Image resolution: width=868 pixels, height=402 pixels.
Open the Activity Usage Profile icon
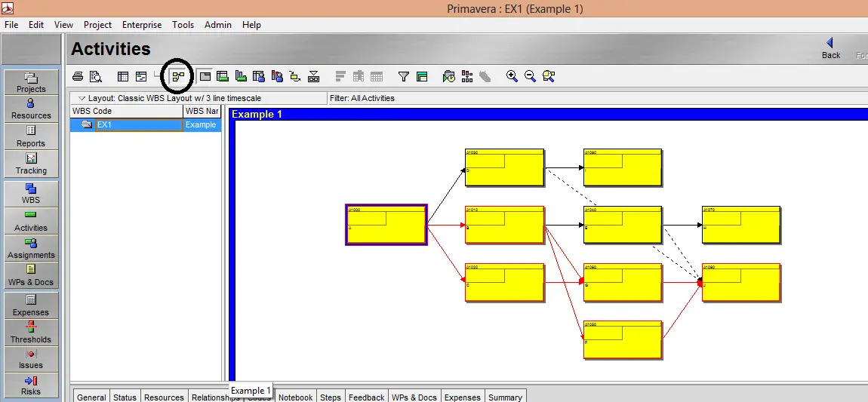[x=241, y=77]
